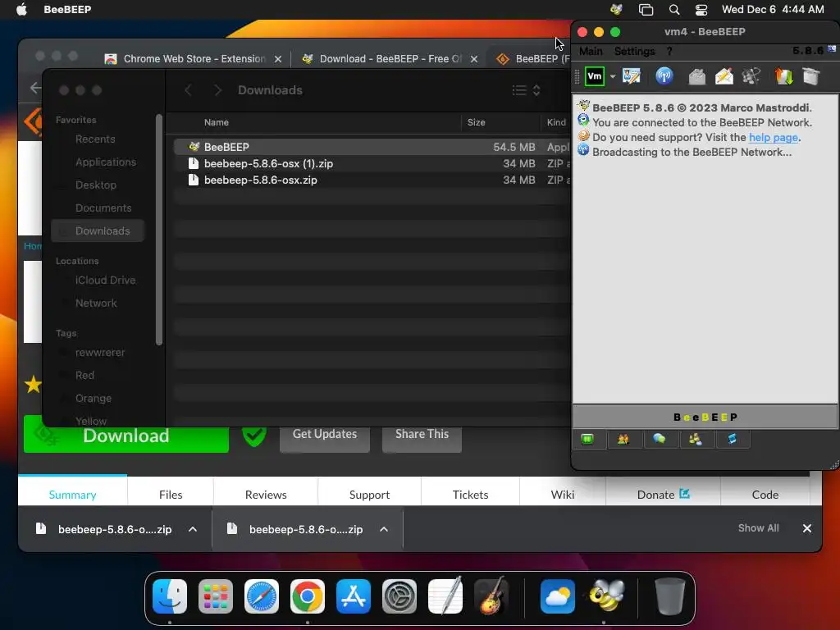Screen dimensions: 840x630
Task: Click the Kind column header in Finder
Action: pyautogui.click(x=556, y=122)
